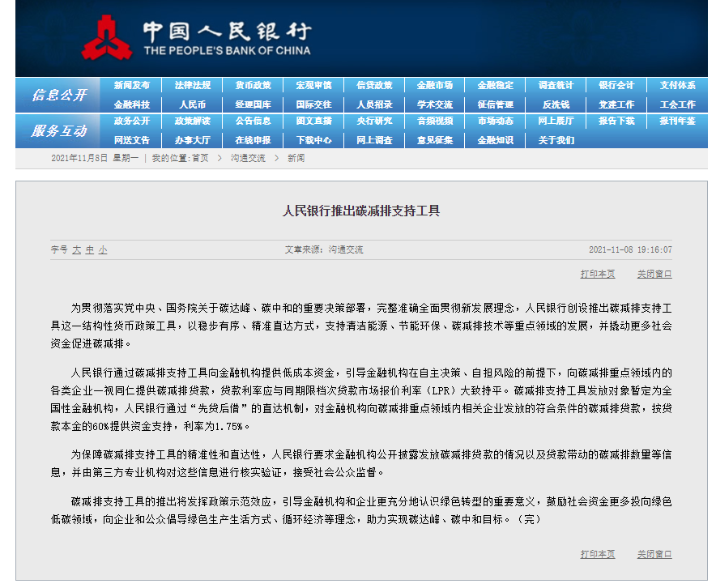Click the 信息公开 category header
Viewport: 716px width, 588px height.
coord(59,95)
